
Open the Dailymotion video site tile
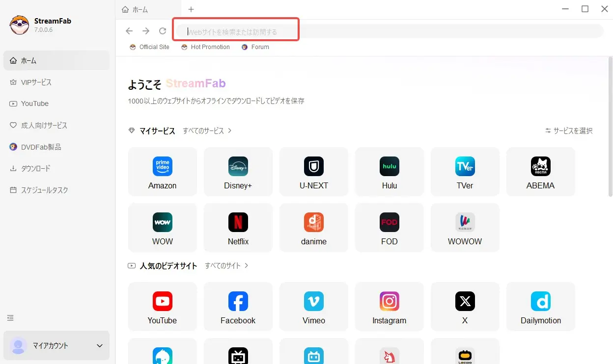point(540,307)
